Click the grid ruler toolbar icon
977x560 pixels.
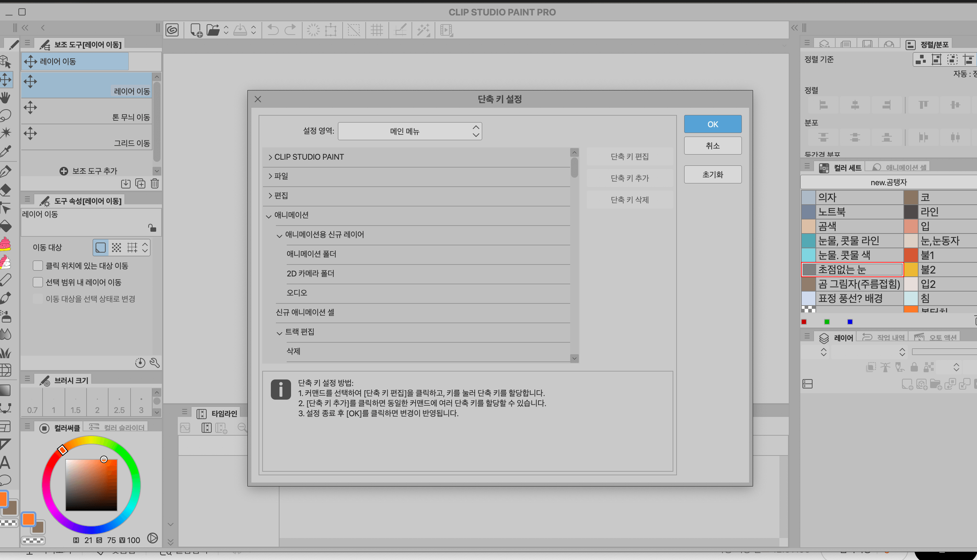click(377, 30)
